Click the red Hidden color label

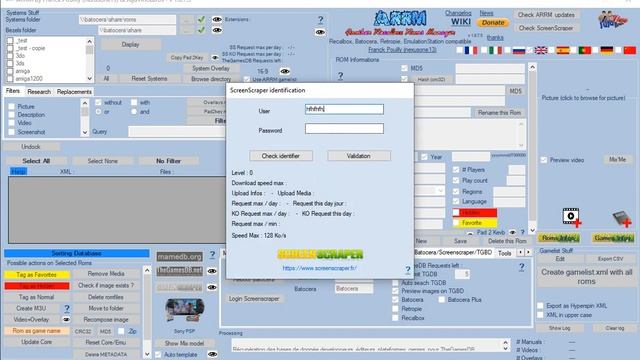point(475,213)
